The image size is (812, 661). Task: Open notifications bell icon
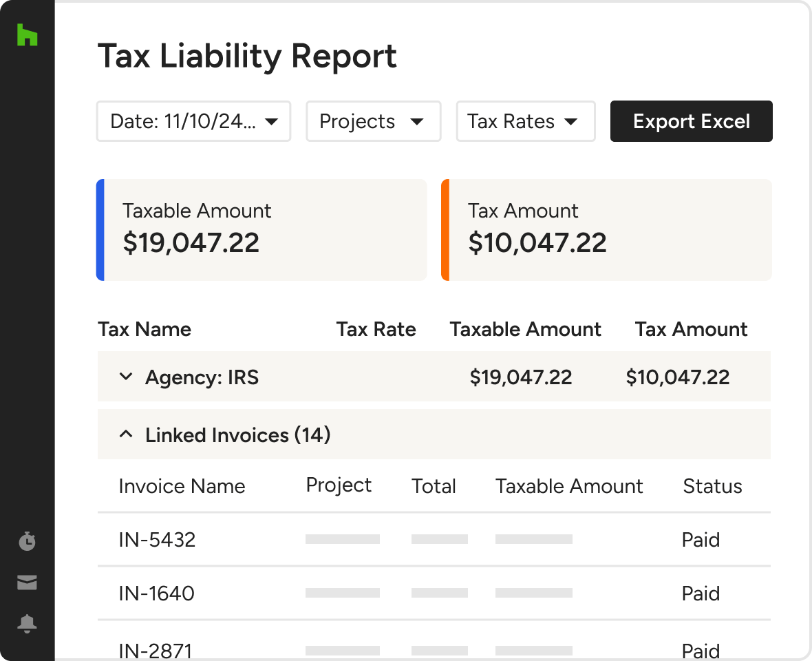(27, 624)
